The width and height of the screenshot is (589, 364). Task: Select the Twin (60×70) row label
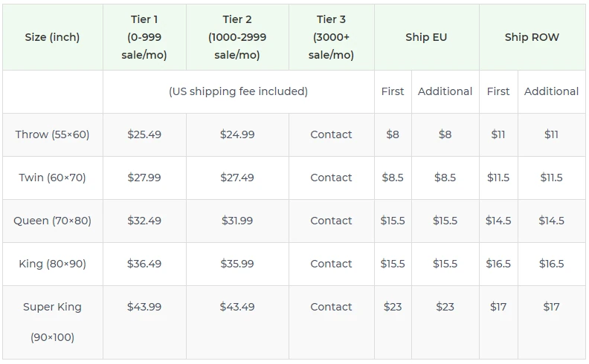52,178
